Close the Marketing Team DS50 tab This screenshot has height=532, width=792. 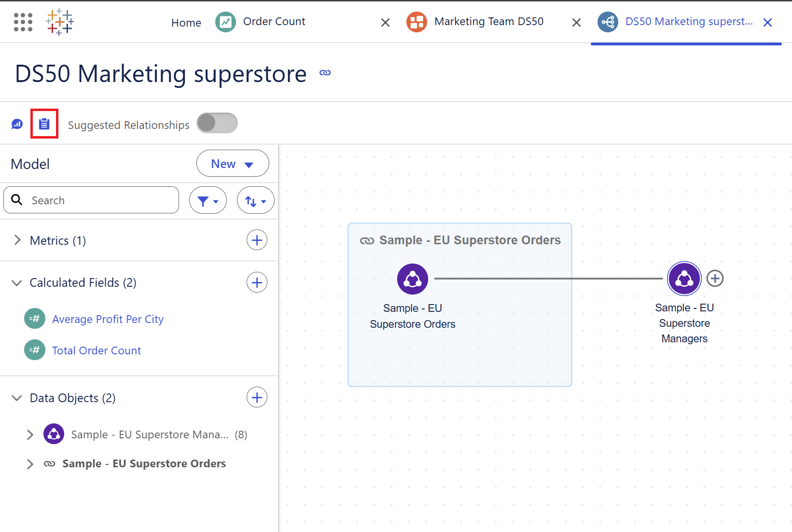coord(576,23)
